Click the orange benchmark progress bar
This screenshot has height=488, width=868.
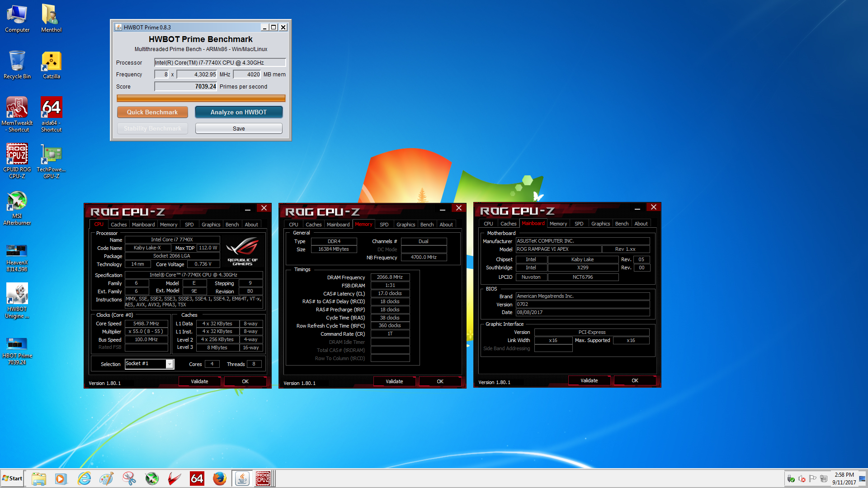pyautogui.click(x=201, y=98)
